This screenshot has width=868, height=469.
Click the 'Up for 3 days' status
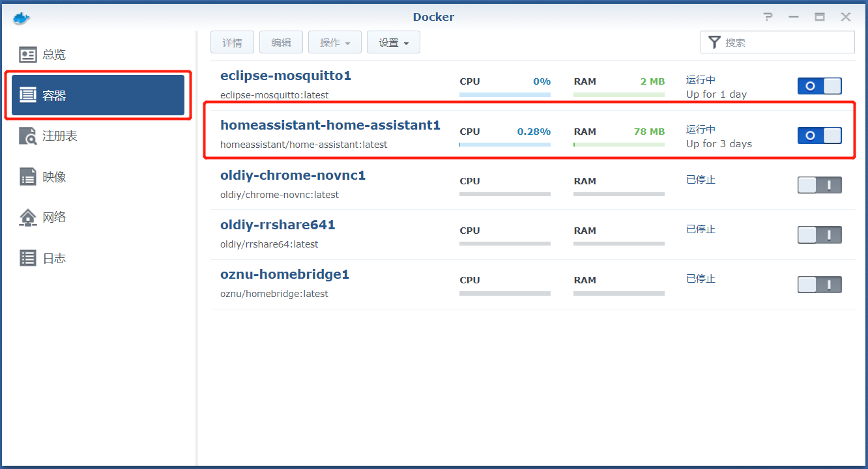tap(719, 144)
